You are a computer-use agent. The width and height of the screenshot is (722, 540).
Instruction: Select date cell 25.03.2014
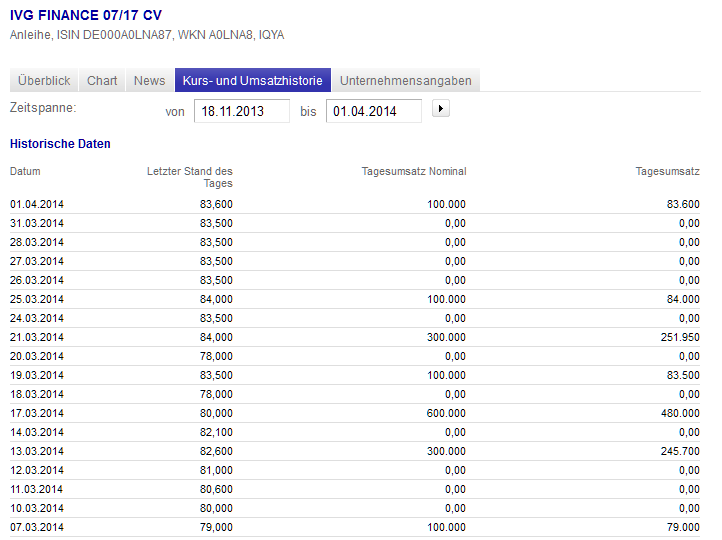tap(37, 299)
